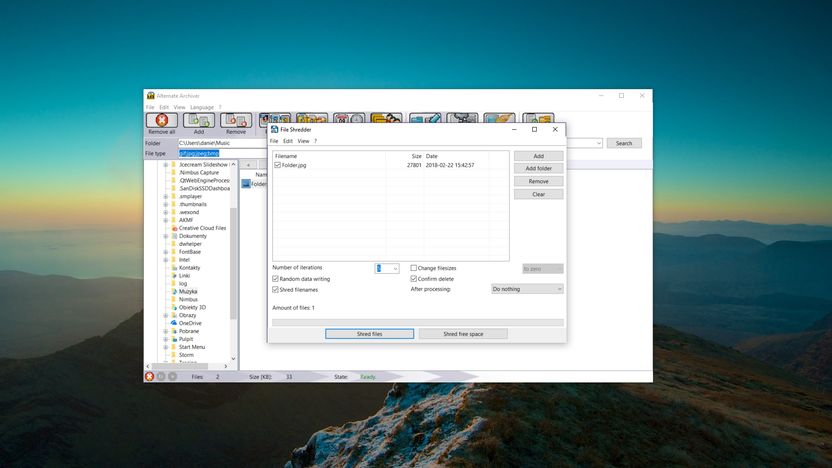Screen dimensions: 832x468
Task: Click the Alternate Archiver title bar icon
Action: coord(151,96)
